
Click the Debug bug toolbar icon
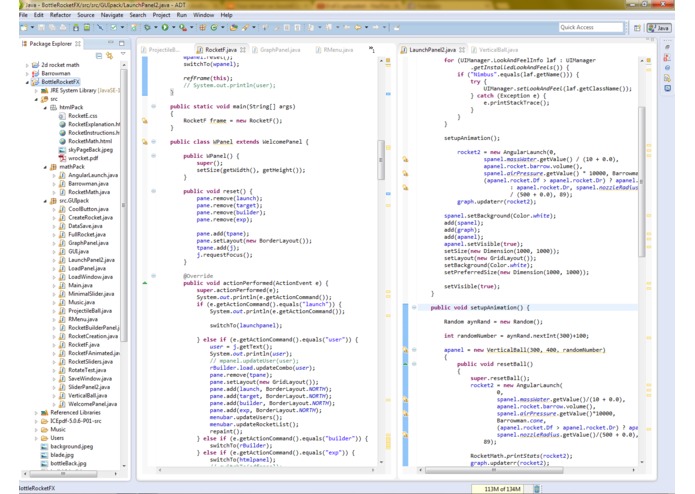[x=148, y=28]
